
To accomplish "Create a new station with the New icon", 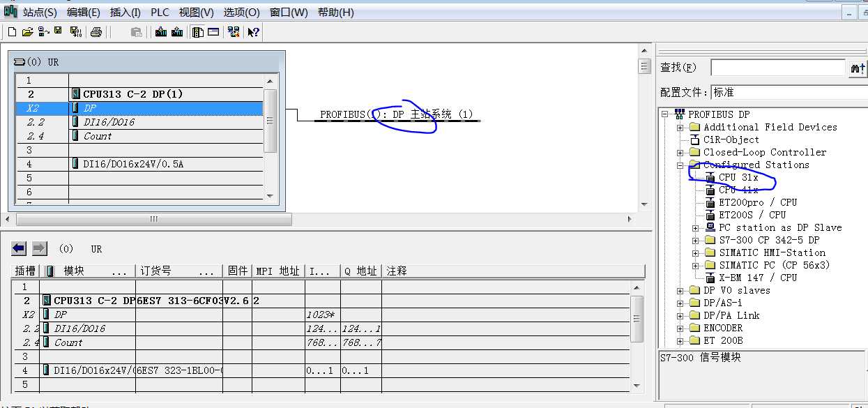I will (x=12, y=32).
